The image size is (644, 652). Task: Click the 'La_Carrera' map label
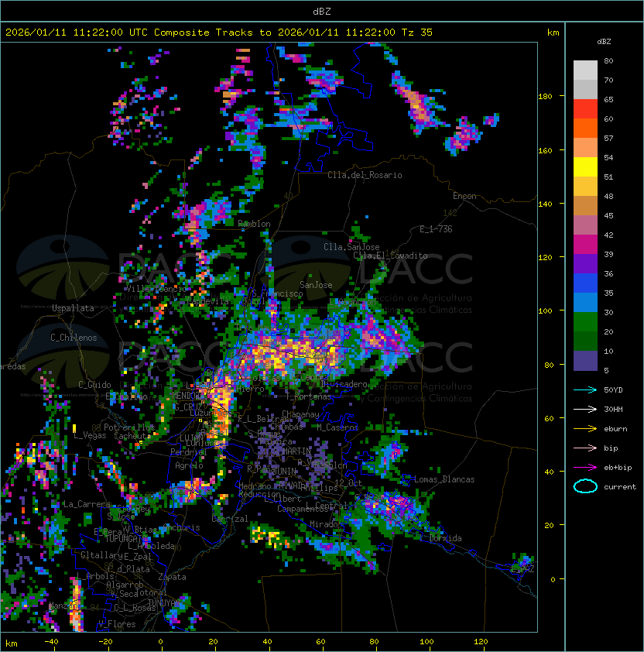tap(87, 504)
